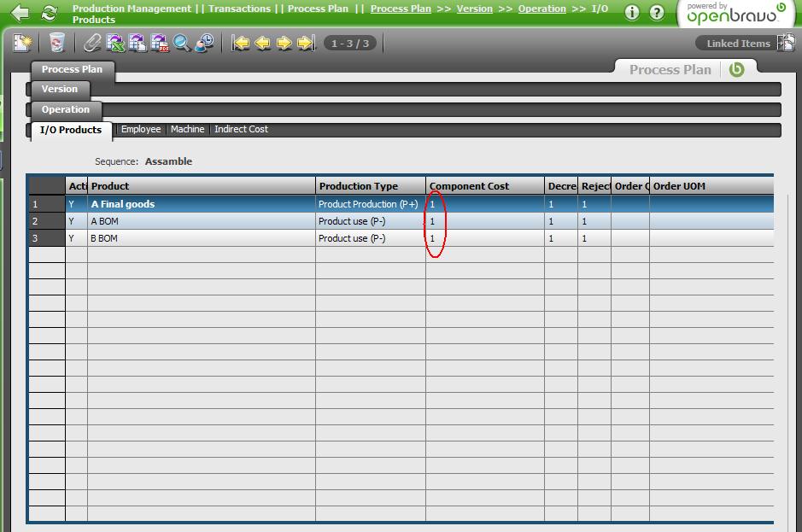The image size is (802, 532).
Task: Sort by the Product column header
Action: pyautogui.click(x=202, y=186)
